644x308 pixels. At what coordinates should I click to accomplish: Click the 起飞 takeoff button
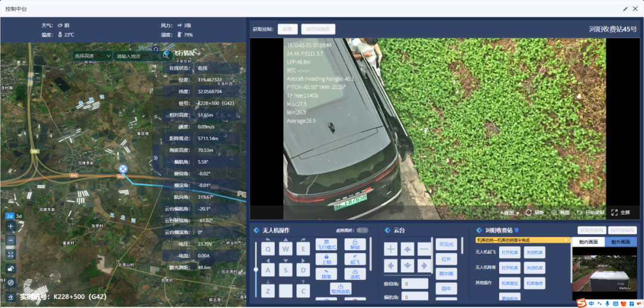tap(355, 259)
